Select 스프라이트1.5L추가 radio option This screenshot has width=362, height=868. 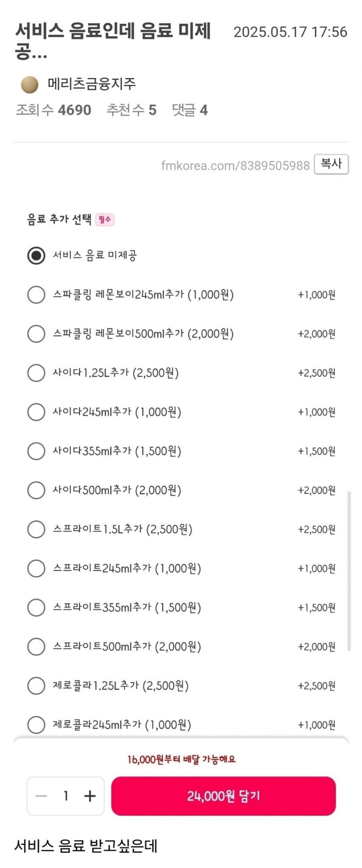(36, 529)
